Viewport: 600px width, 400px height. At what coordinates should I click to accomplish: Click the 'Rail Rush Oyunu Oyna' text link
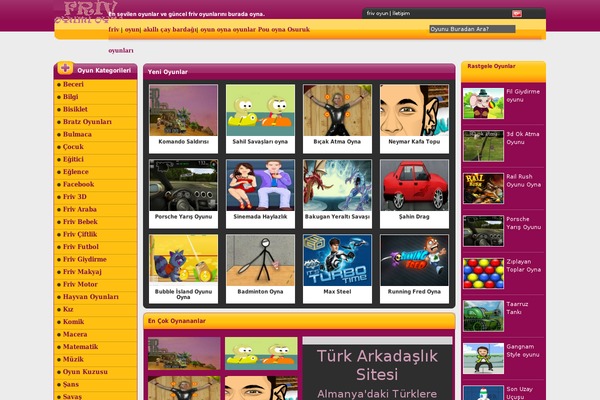point(523,181)
